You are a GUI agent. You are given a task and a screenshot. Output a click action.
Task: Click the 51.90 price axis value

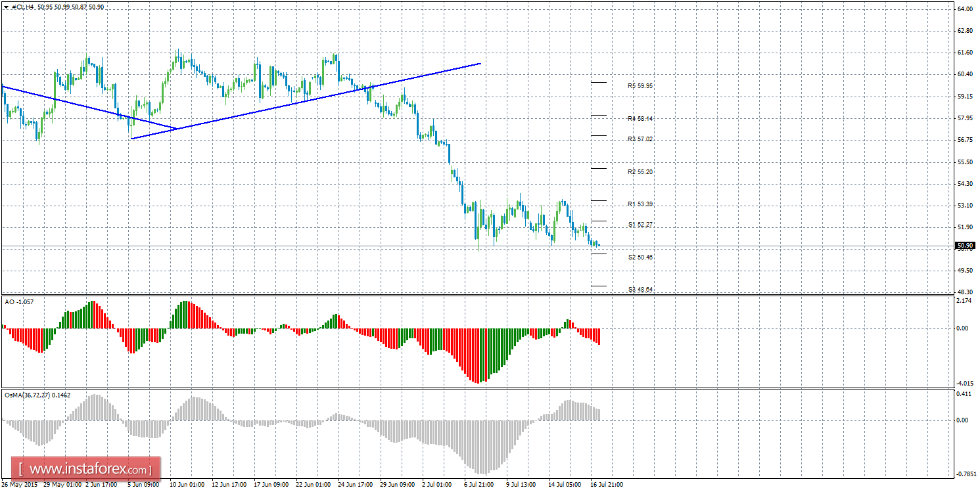pos(965,227)
